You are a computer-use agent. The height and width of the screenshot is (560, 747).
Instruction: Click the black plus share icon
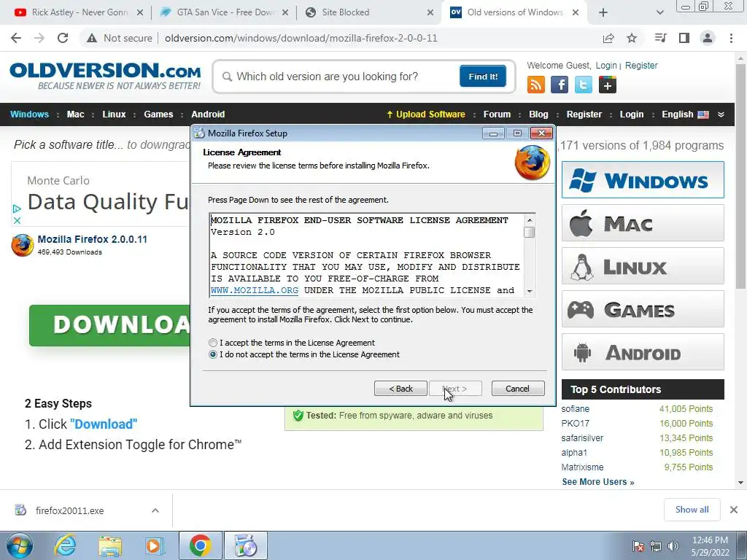(x=608, y=85)
